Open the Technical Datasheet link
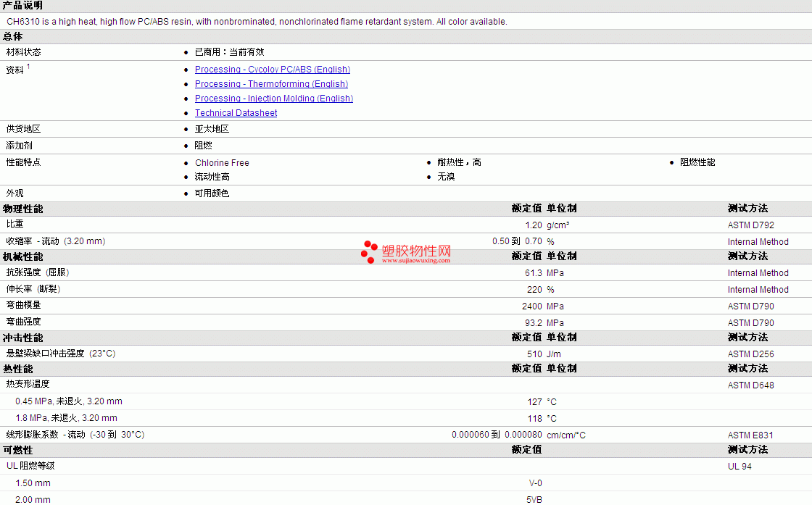812x505 pixels. [x=236, y=113]
